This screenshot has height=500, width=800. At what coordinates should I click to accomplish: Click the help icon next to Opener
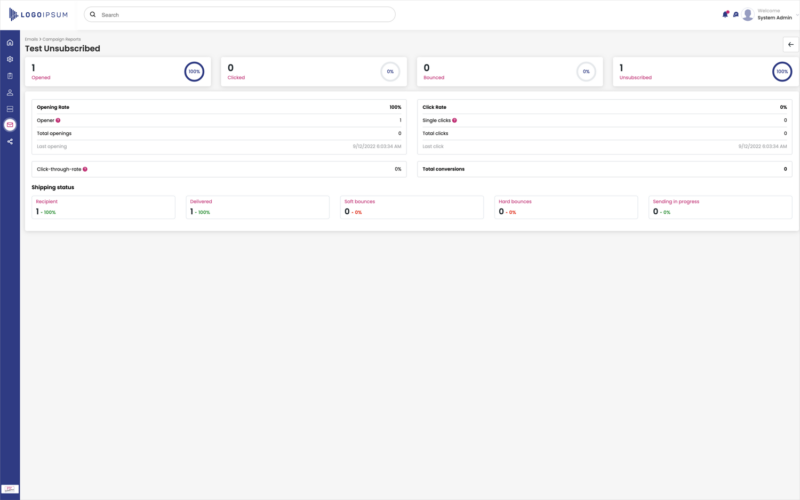point(58,120)
